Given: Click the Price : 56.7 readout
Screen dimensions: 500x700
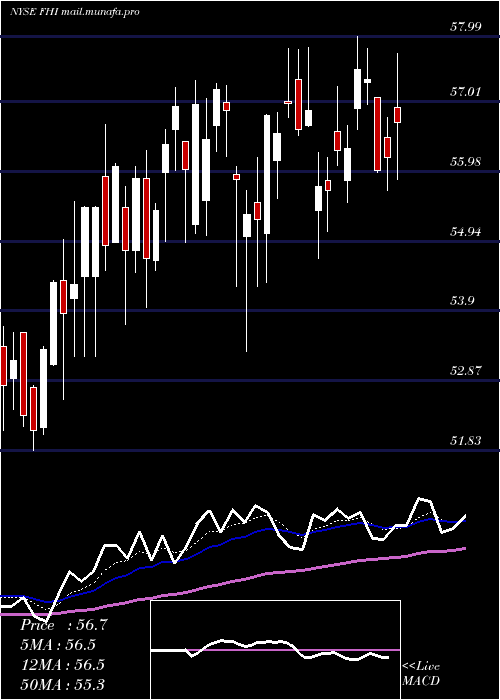Looking at the screenshot, I should [x=64, y=625].
